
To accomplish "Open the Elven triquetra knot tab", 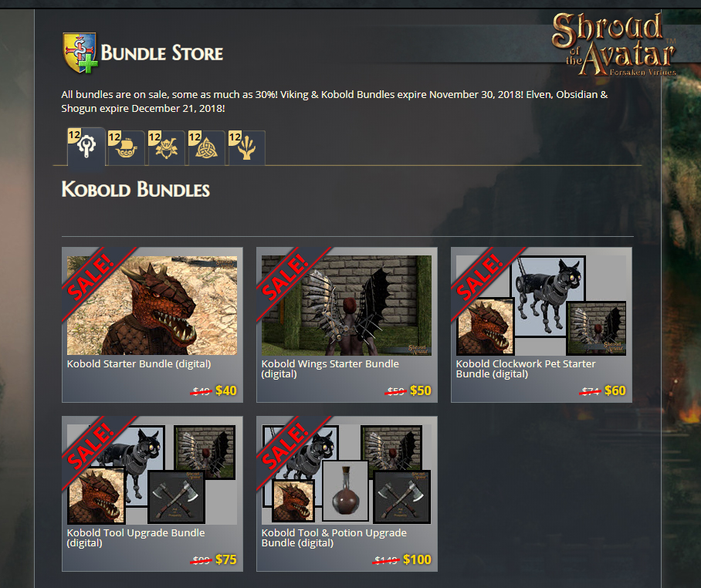I will click(207, 148).
